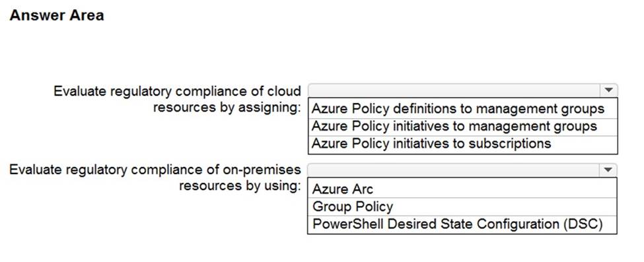The height and width of the screenshot is (262, 644).
Task: Click the 'Evaluate regulatory compliance of cloud' label
Action: tap(177, 91)
